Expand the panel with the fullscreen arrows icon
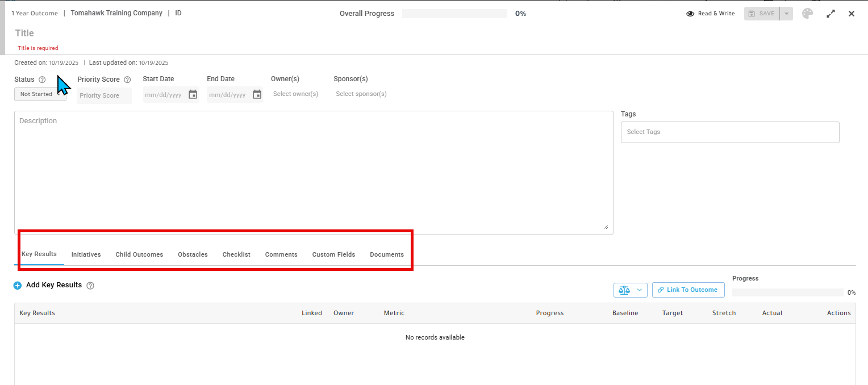 (831, 14)
